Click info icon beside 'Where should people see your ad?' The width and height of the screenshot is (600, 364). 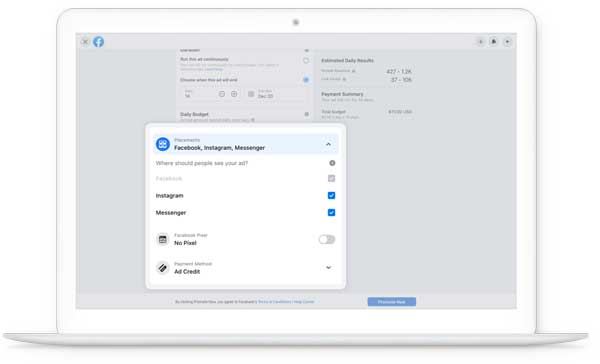(x=332, y=163)
